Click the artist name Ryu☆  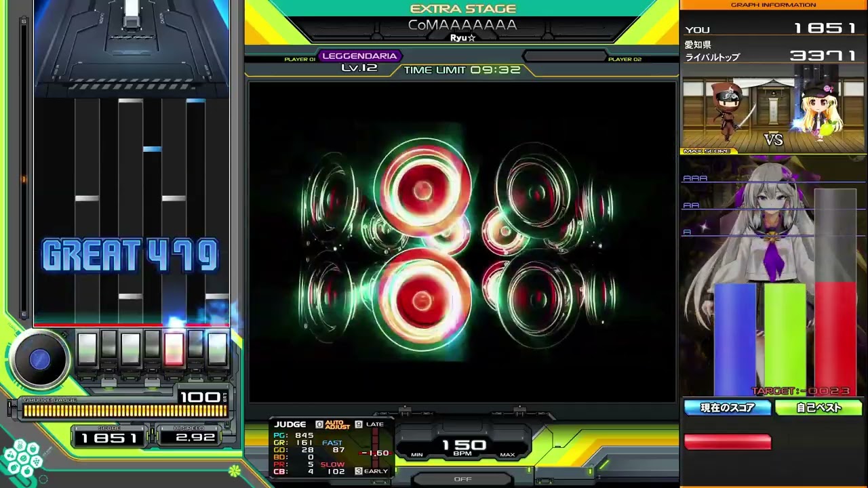(462, 38)
